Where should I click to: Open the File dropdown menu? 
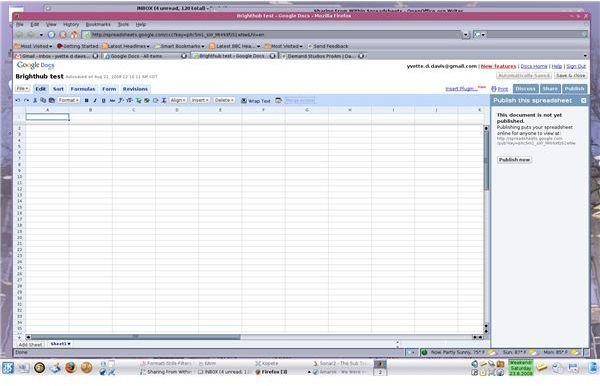coord(23,89)
